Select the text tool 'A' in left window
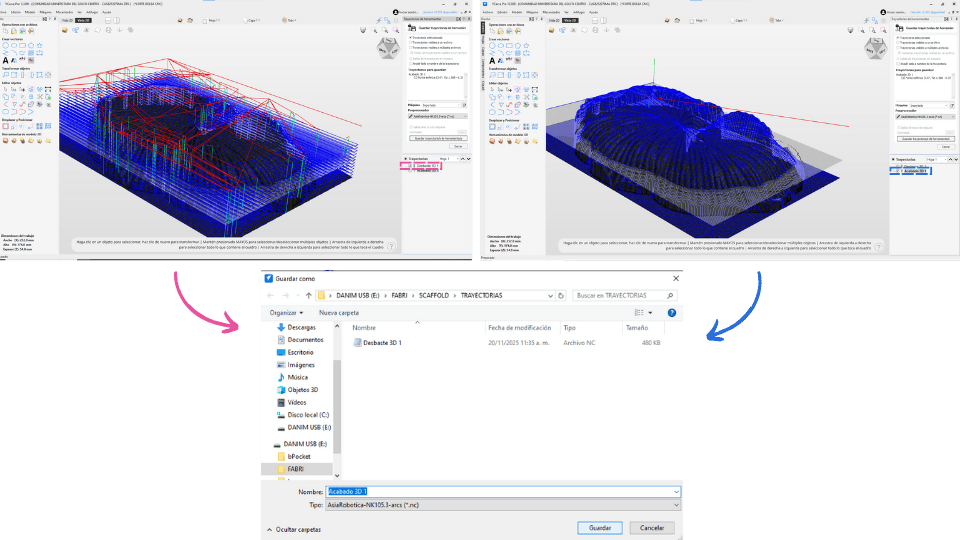This screenshot has width=960, height=540. 5,60
